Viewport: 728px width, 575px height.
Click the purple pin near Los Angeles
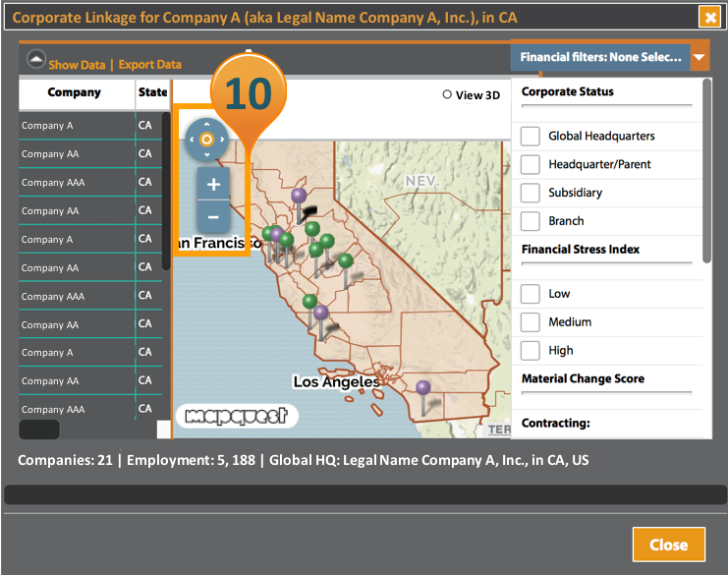(422, 387)
